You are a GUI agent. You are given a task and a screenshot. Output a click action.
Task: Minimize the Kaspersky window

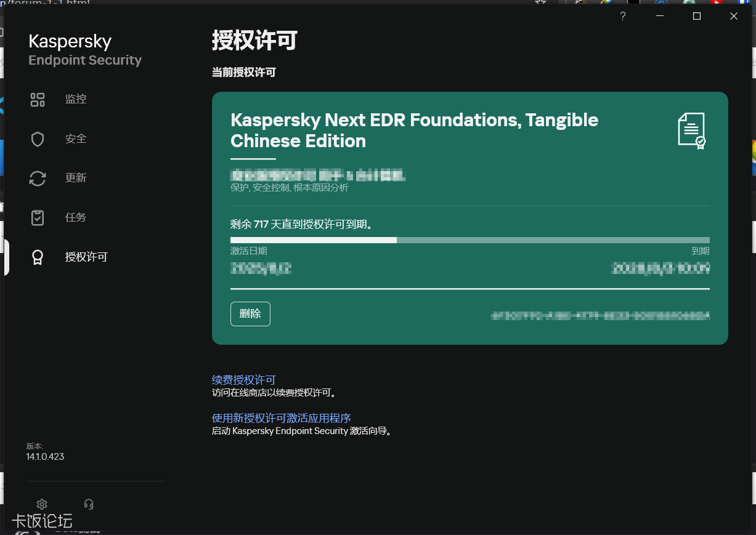click(x=660, y=17)
